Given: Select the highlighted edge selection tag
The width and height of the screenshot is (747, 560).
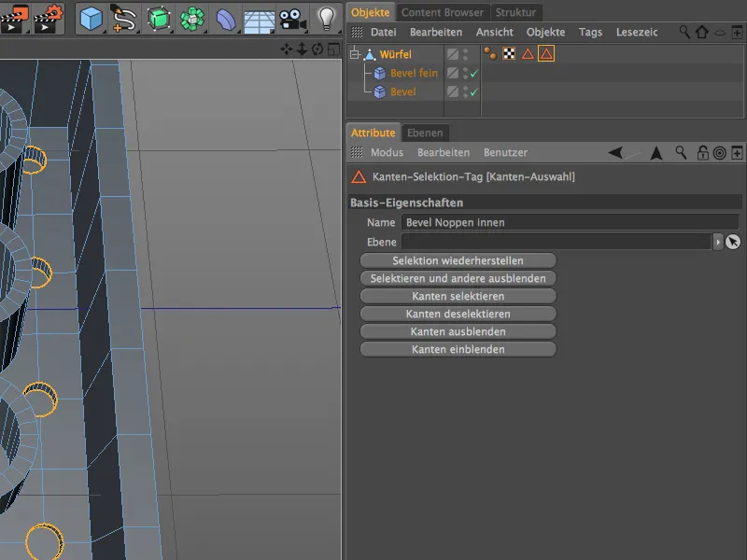Looking at the screenshot, I should (546, 53).
